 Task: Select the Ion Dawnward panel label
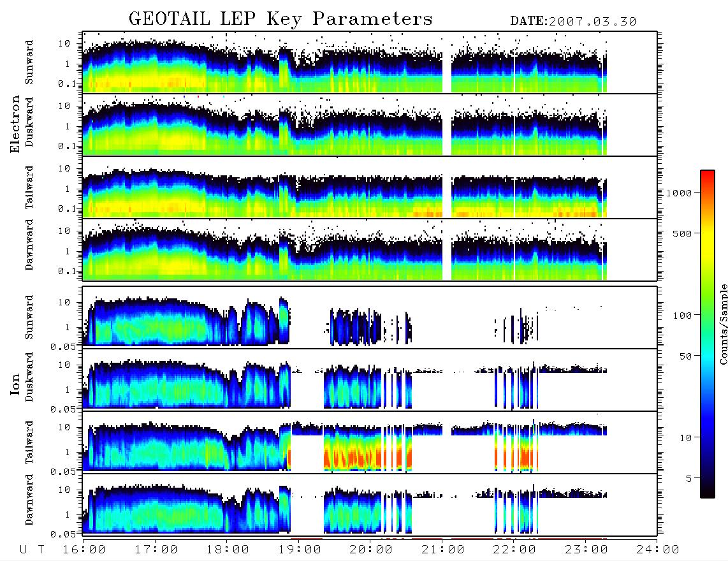pos(29,500)
